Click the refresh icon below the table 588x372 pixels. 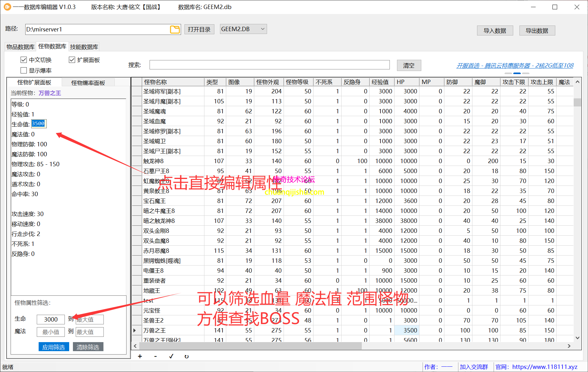tap(186, 356)
